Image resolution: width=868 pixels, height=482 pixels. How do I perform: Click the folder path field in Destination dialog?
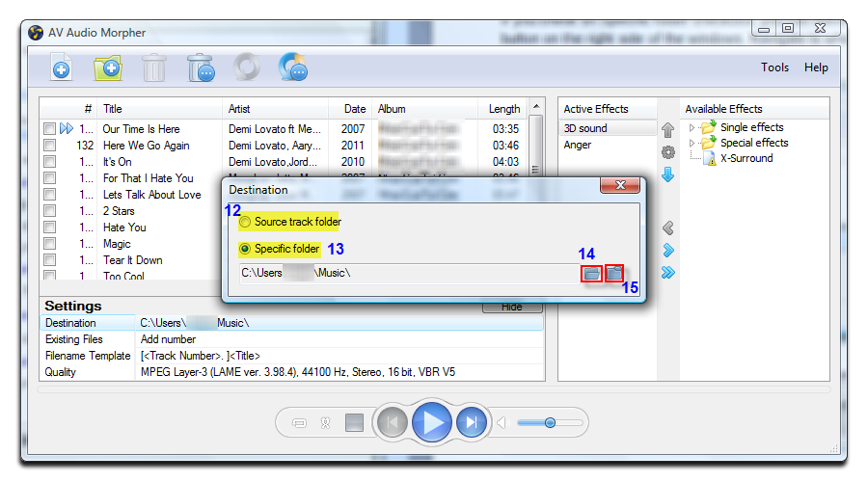point(410,273)
